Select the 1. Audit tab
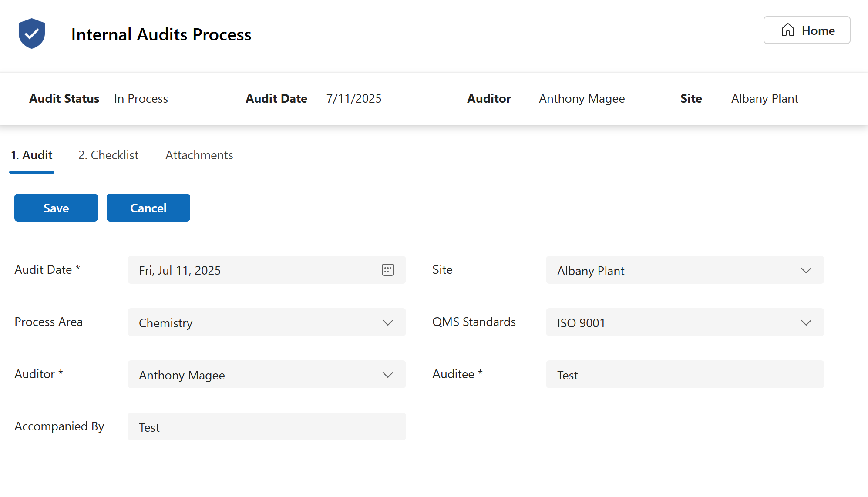Image resolution: width=868 pixels, height=497 pixels. (x=31, y=155)
